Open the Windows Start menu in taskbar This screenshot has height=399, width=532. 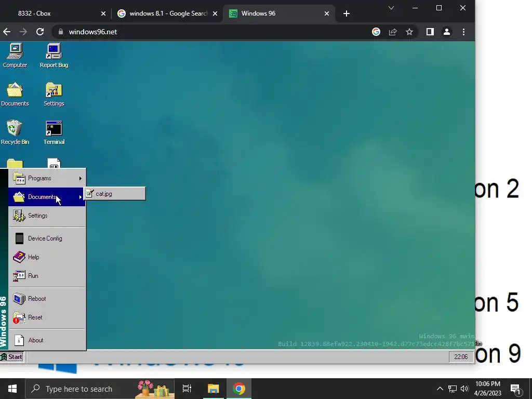coord(12,389)
